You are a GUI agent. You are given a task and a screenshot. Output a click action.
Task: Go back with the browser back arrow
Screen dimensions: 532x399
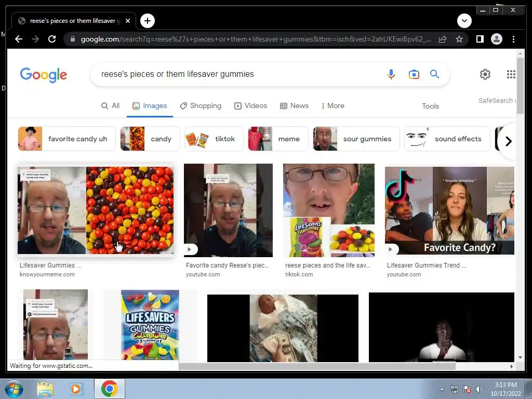tap(19, 39)
